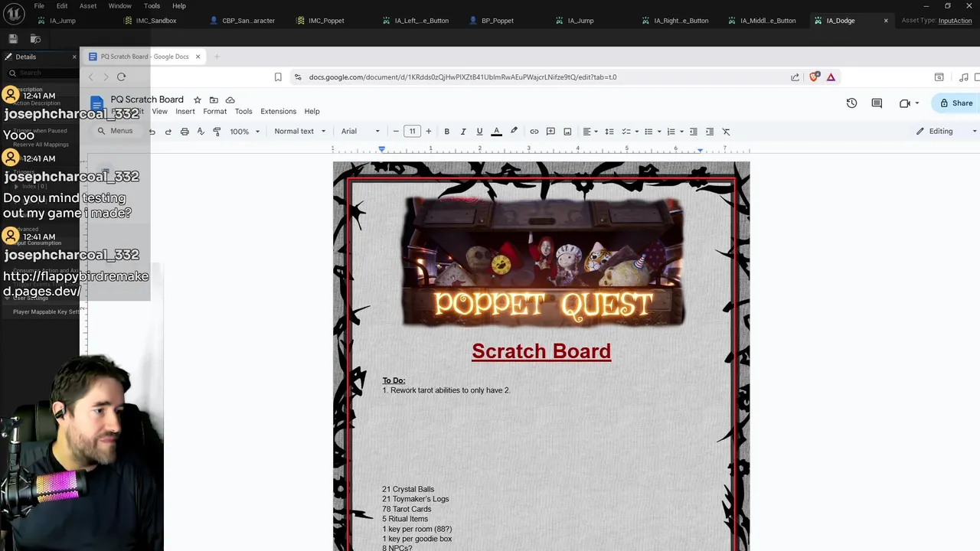Image resolution: width=980 pixels, height=551 pixels.
Task: Increase the font size with plus button
Action: click(428, 132)
